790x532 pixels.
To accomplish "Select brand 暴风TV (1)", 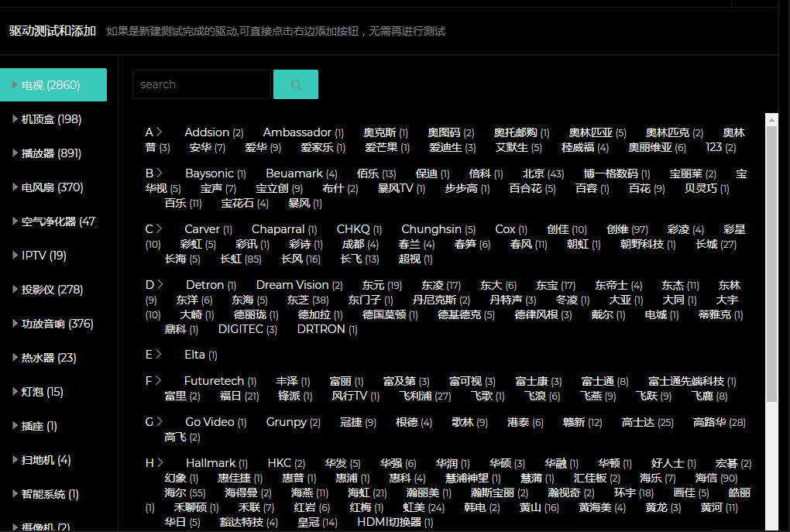I will tap(401, 188).
